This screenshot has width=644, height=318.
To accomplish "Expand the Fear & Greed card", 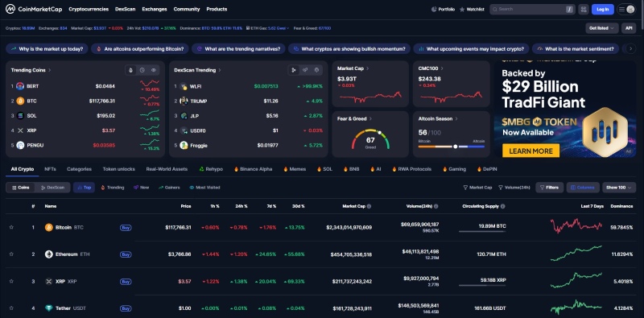I will coord(370,118).
